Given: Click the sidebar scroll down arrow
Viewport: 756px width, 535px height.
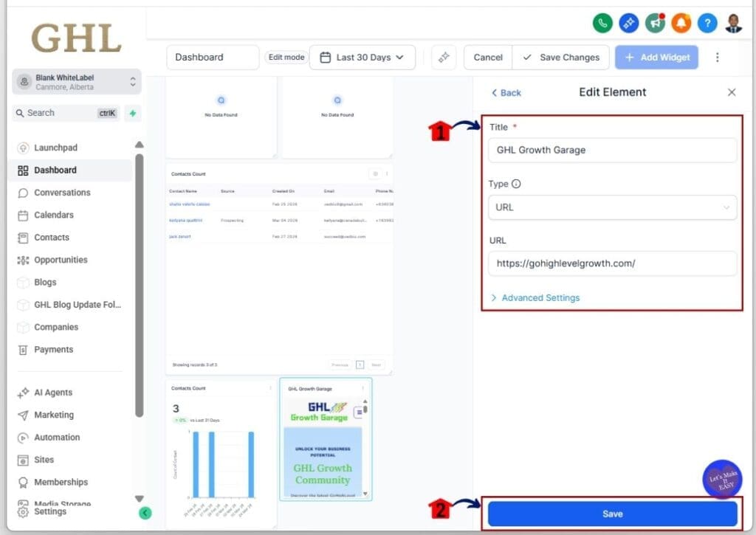Looking at the screenshot, I should point(140,498).
